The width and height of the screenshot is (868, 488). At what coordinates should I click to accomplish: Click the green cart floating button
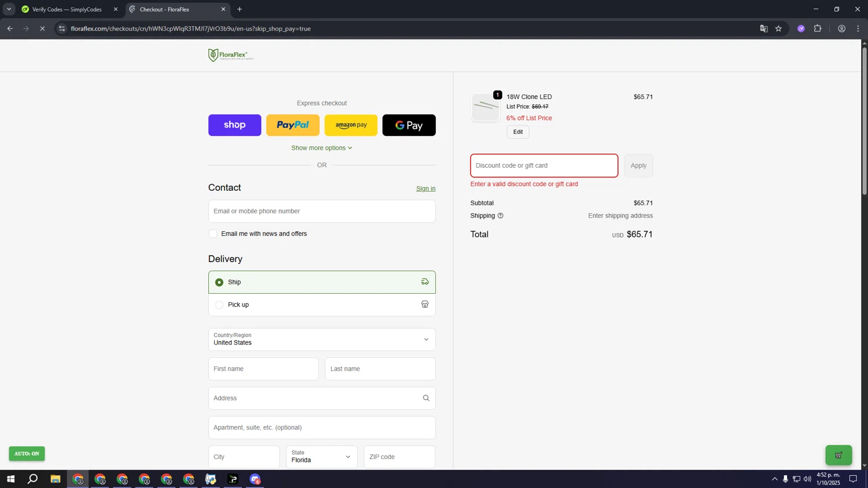[838, 455]
